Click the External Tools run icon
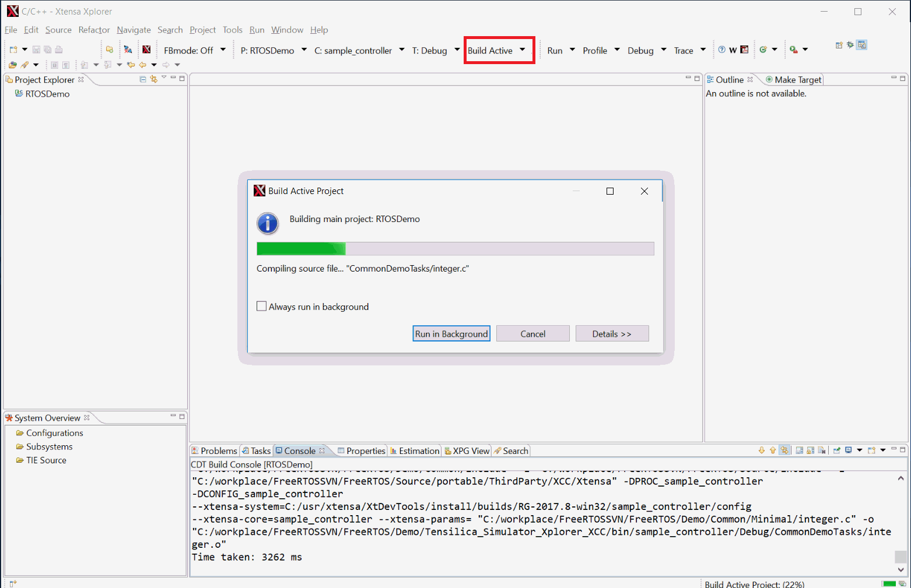 [794, 50]
